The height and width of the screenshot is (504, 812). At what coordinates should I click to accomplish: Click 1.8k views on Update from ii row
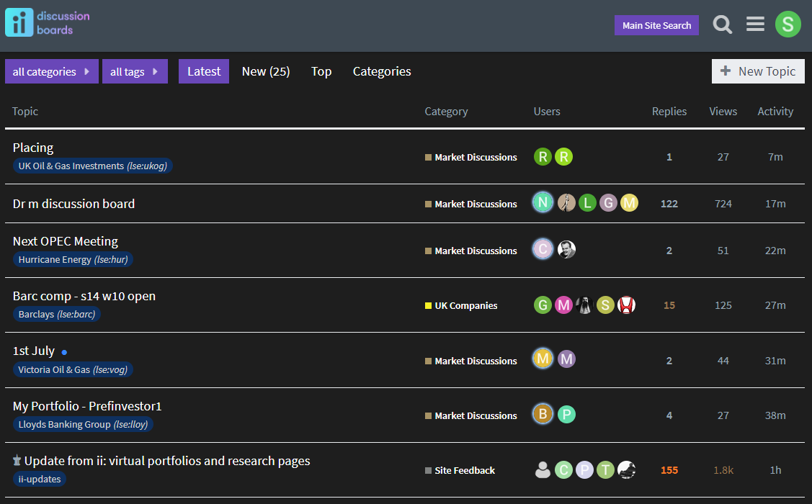[723, 470]
